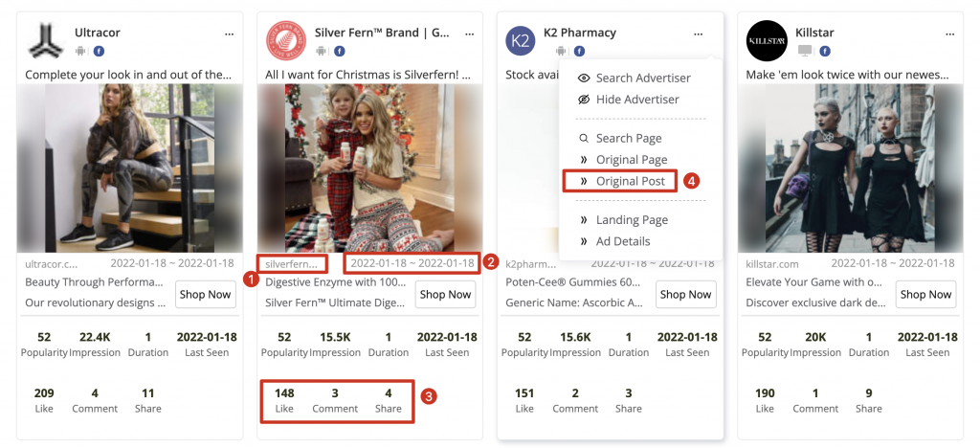Image resolution: width=980 pixels, height=448 pixels.
Task: Click the desktop device icon under Killstar
Action: click(804, 51)
